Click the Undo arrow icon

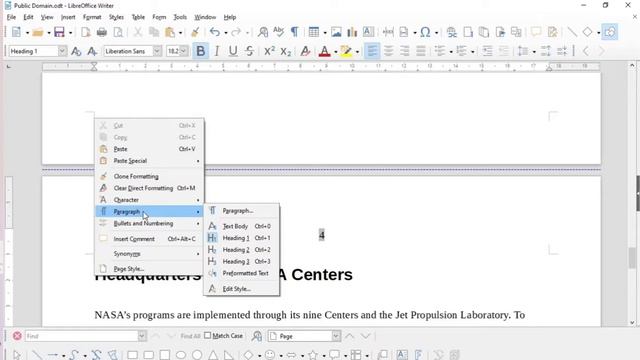point(214,32)
